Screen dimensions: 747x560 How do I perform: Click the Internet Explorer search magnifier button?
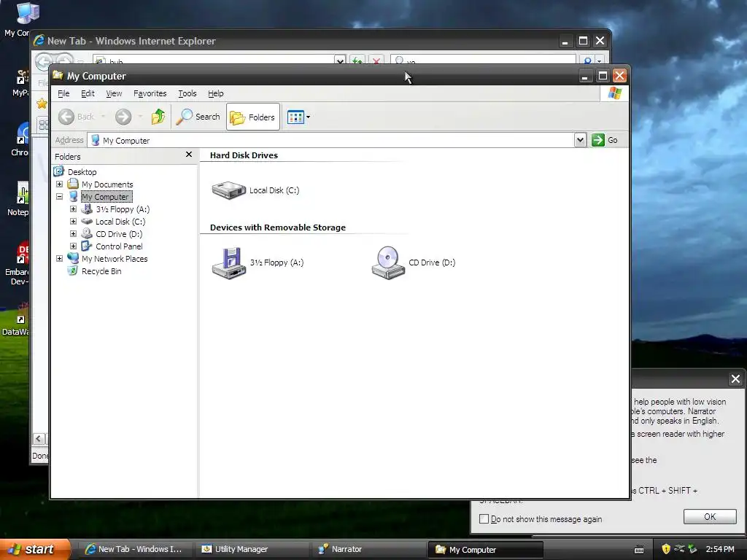[x=588, y=61]
